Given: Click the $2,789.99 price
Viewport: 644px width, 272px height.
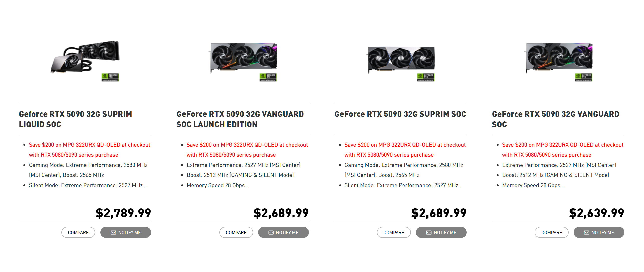Looking at the screenshot, I should coord(123,213).
